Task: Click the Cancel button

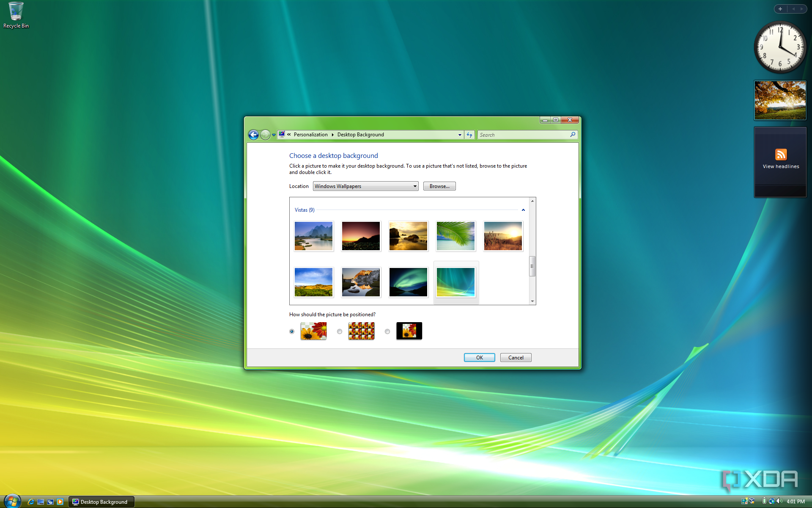Action: click(x=516, y=358)
